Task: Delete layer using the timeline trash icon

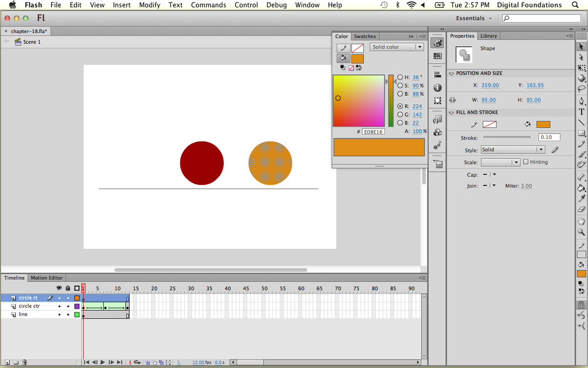Action: tap(24, 363)
